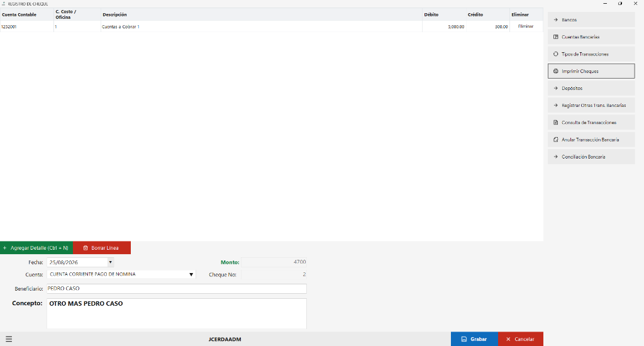
Task: Open Cuentas Bancarias from side menu
Action: pos(591,37)
